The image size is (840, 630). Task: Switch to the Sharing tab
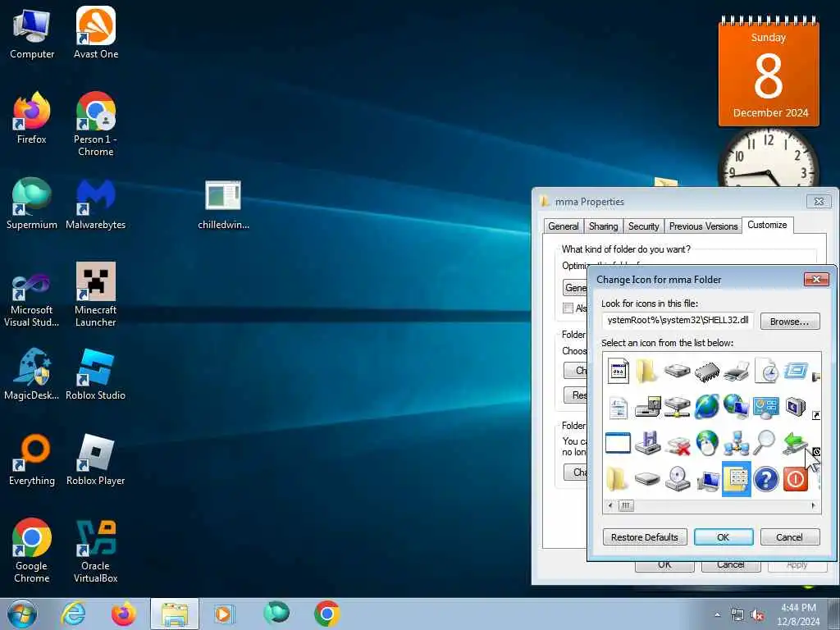pos(603,226)
